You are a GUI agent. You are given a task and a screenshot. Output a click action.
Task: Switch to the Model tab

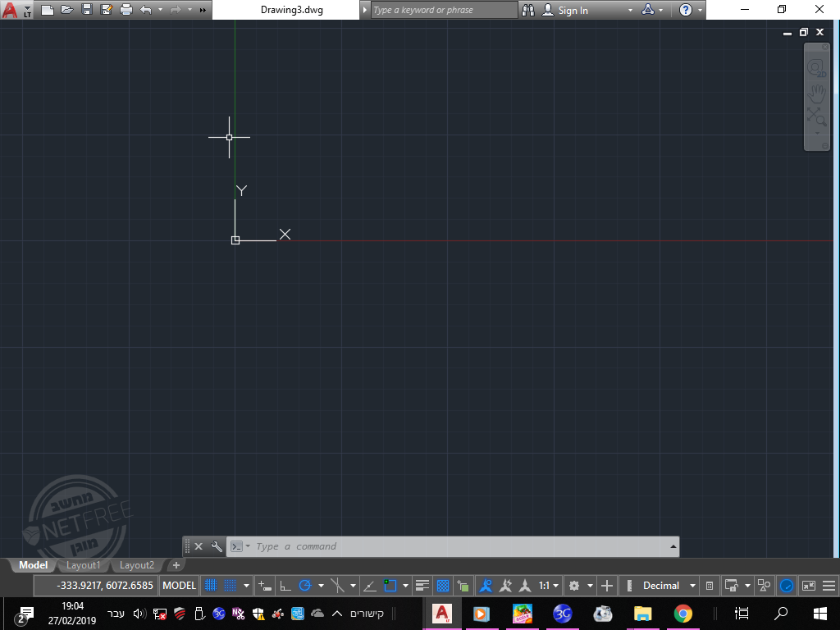(33, 564)
